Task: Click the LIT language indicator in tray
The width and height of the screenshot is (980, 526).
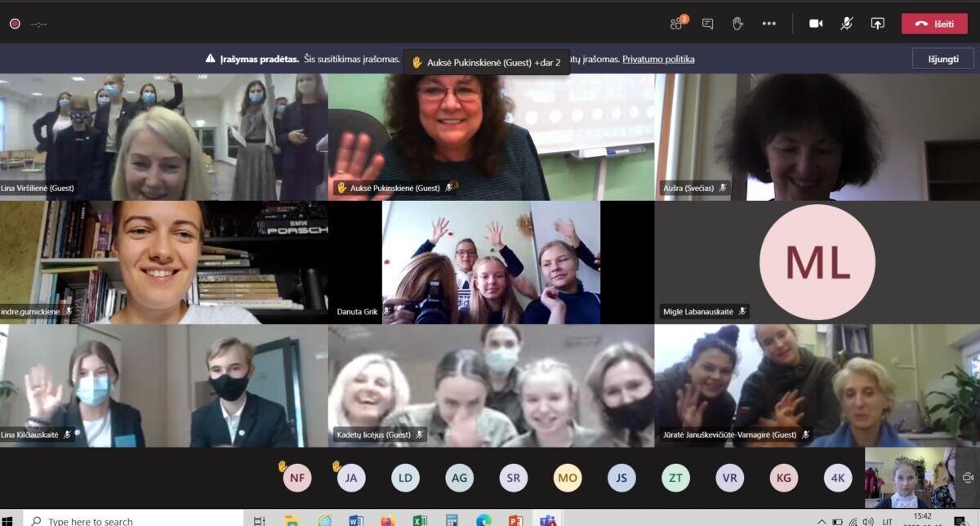Action: [886, 521]
